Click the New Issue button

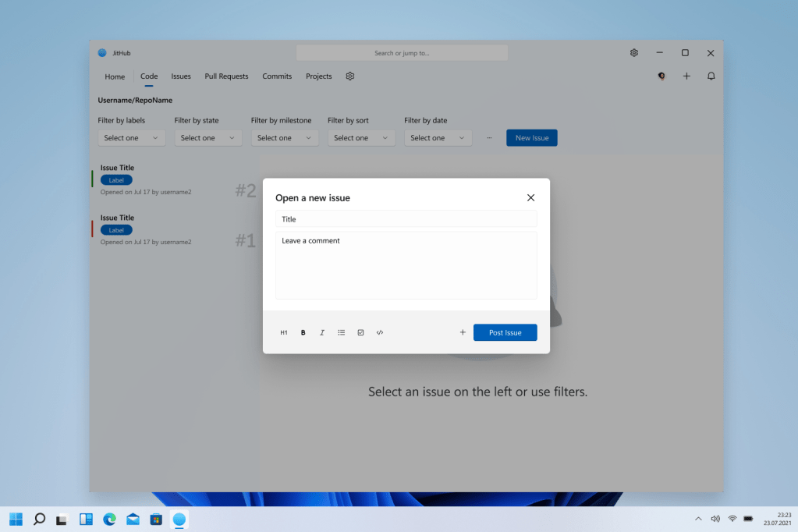(531, 138)
